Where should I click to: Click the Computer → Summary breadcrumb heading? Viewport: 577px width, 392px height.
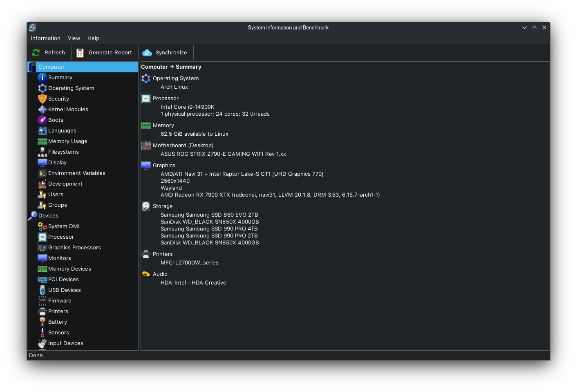click(171, 67)
